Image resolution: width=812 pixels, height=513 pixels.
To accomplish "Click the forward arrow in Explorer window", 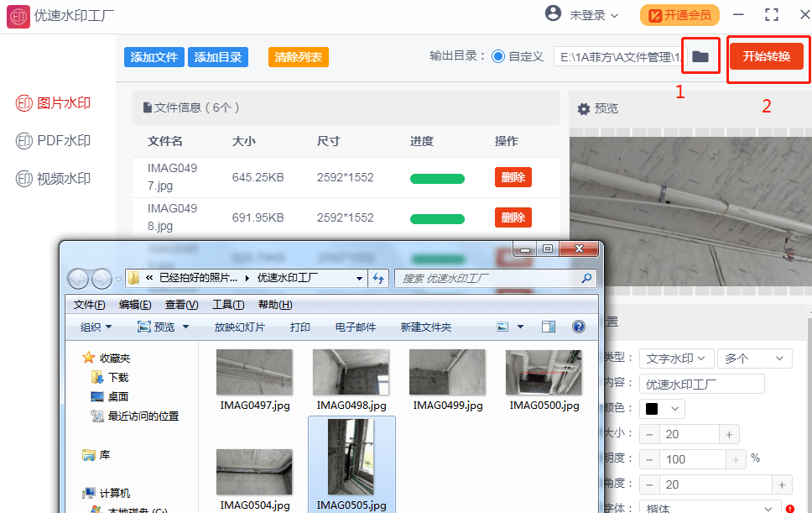I will (x=101, y=280).
